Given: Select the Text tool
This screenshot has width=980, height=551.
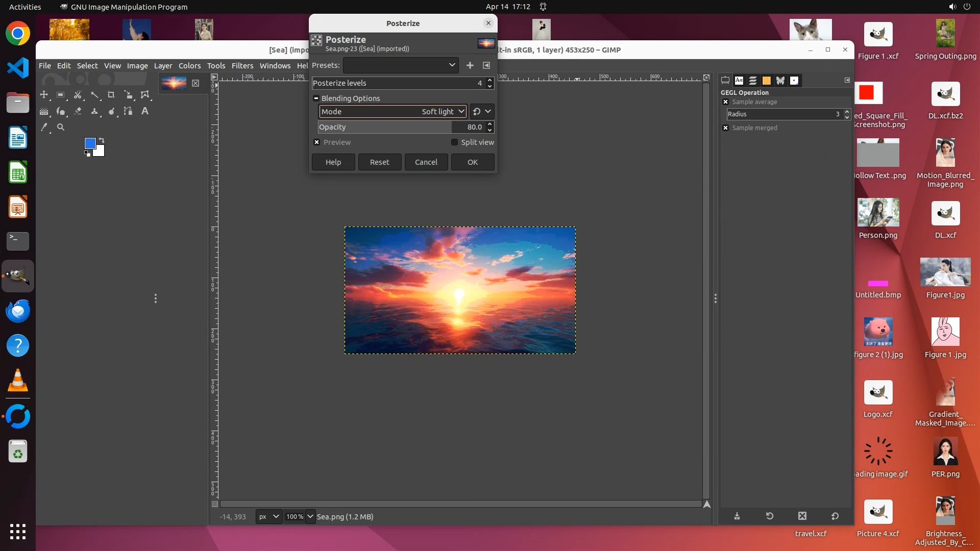Looking at the screenshot, I should (145, 111).
